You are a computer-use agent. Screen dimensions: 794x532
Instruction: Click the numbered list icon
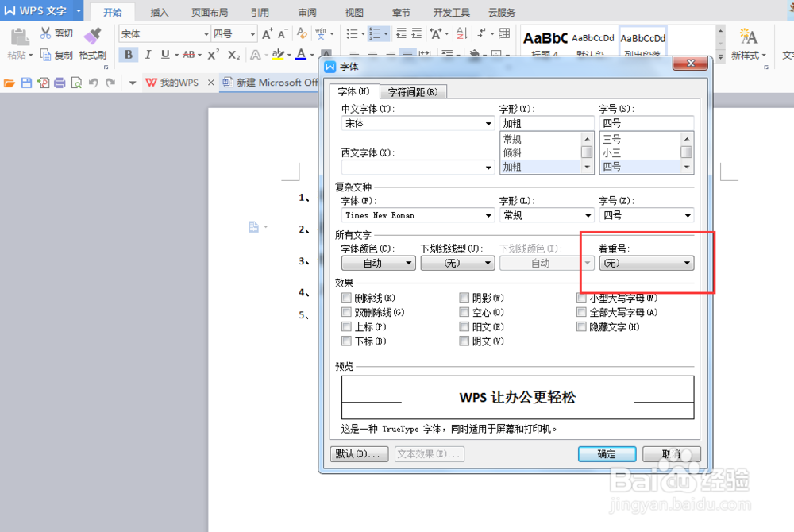(x=376, y=34)
